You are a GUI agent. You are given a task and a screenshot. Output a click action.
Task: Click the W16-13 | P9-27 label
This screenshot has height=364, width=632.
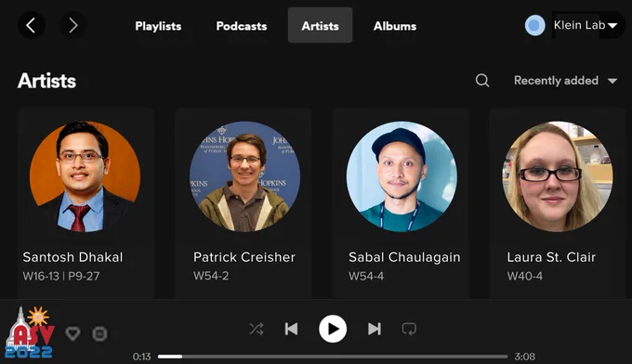61,276
